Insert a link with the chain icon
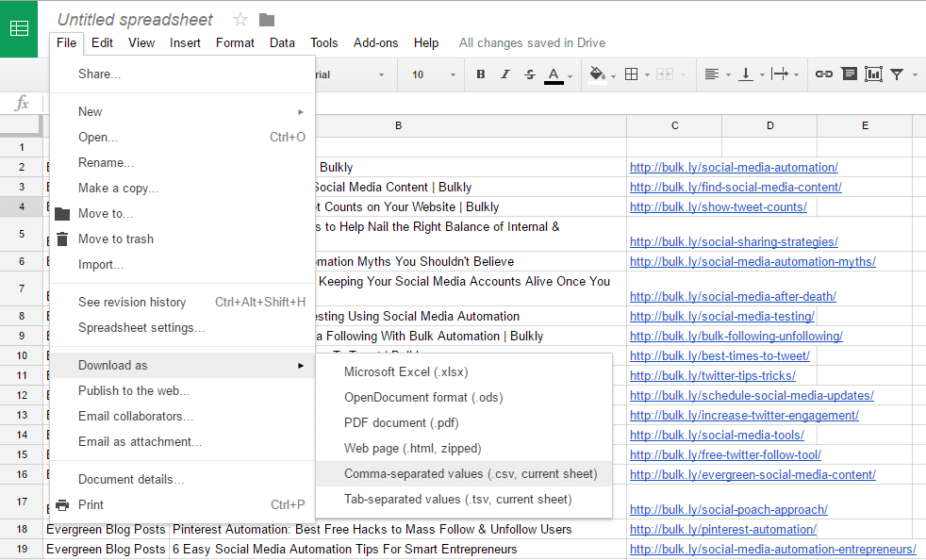This screenshot has height=560, width=926. coord(824,74)
